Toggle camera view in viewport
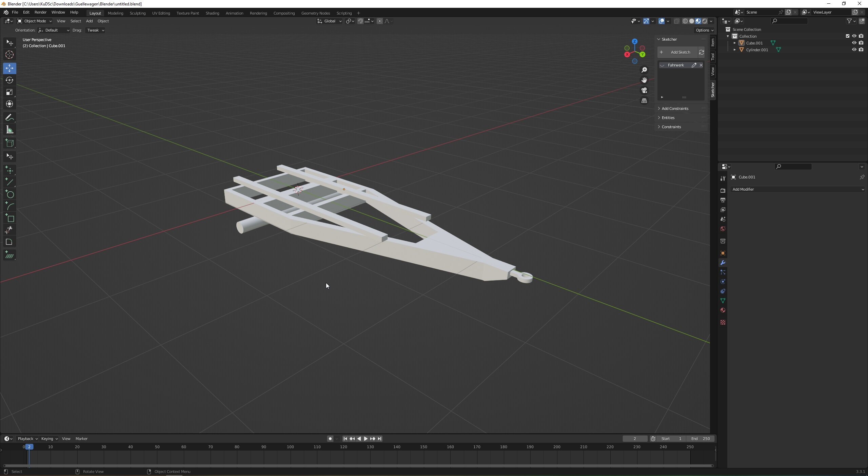The height and width of the screenshot is (476, 868). [644, 91]
